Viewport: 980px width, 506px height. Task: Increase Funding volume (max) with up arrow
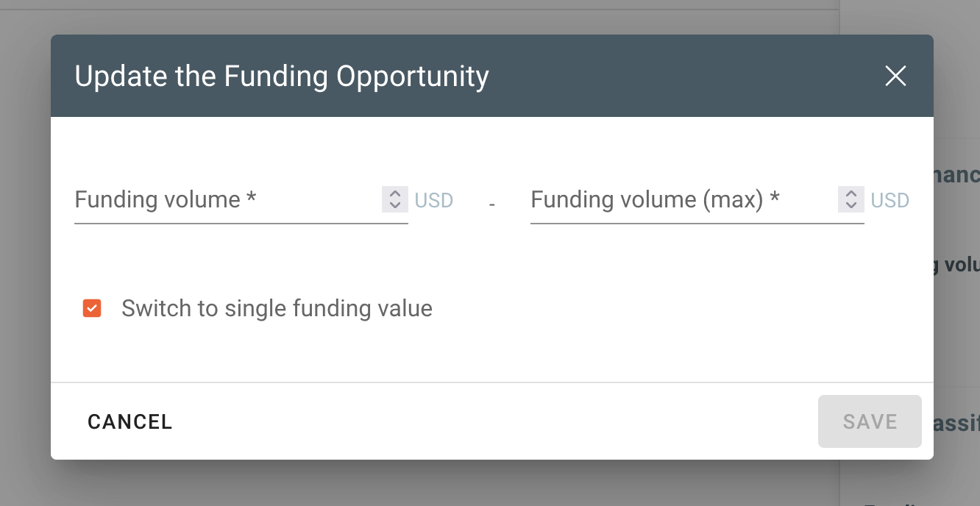[x=851, y=194]
